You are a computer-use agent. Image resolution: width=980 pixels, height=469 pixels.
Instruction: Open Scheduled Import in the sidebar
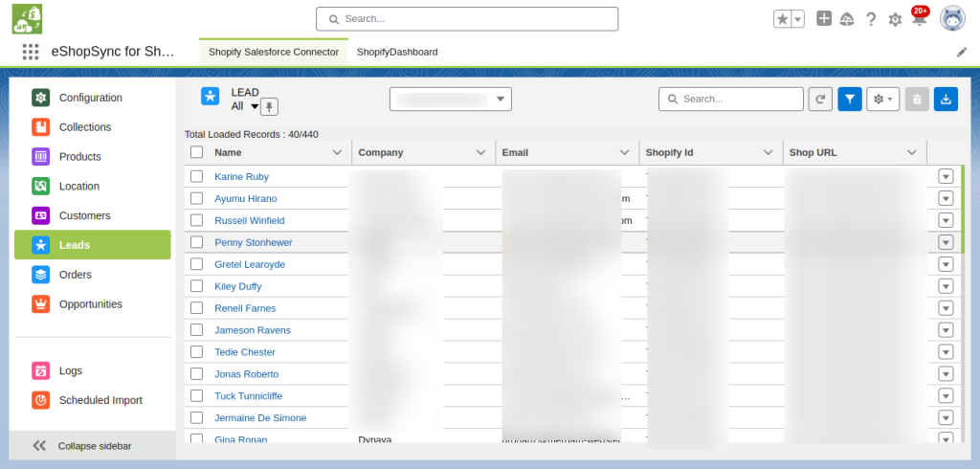point(93,400)
